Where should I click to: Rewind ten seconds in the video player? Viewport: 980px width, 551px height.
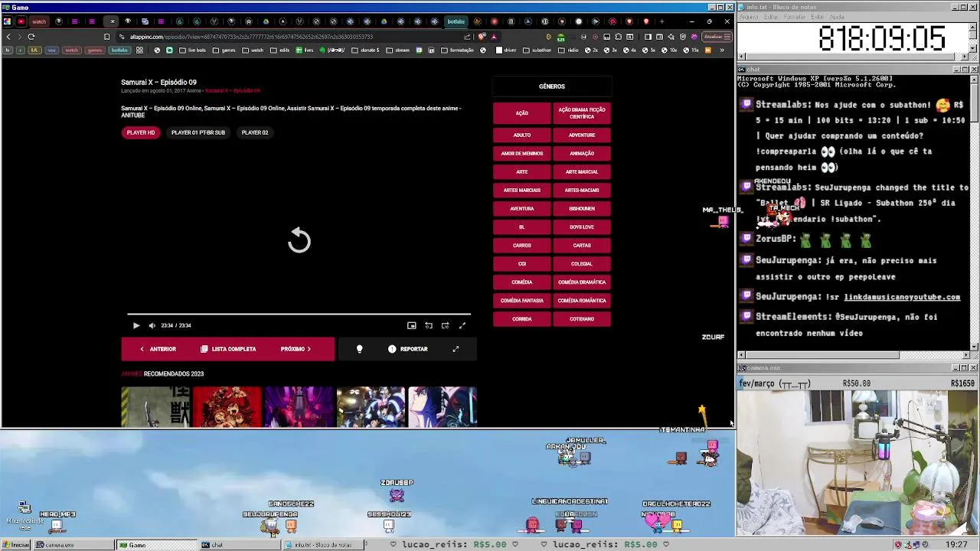429,325
